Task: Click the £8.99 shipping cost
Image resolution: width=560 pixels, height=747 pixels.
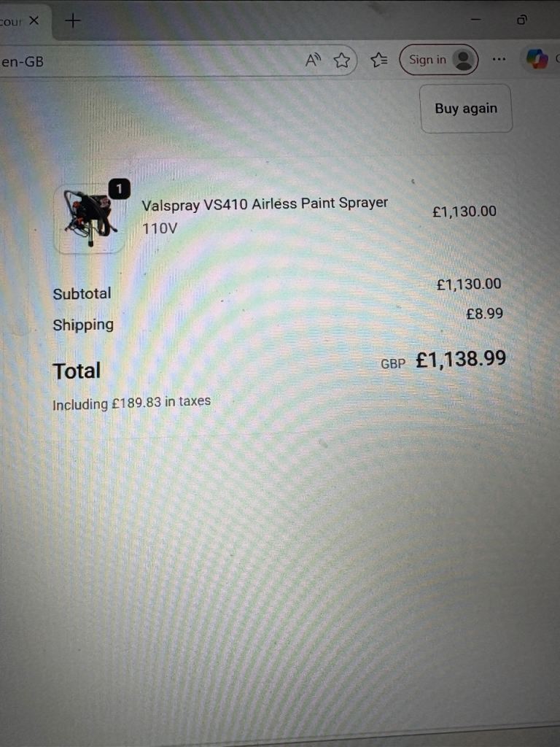Action: tap(484, 314)
